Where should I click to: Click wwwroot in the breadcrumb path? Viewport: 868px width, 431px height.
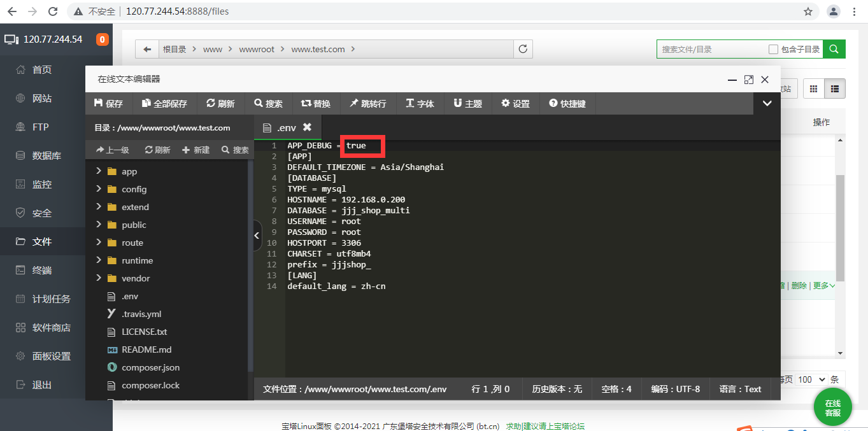pyautogui.click(x=257, y=49)
